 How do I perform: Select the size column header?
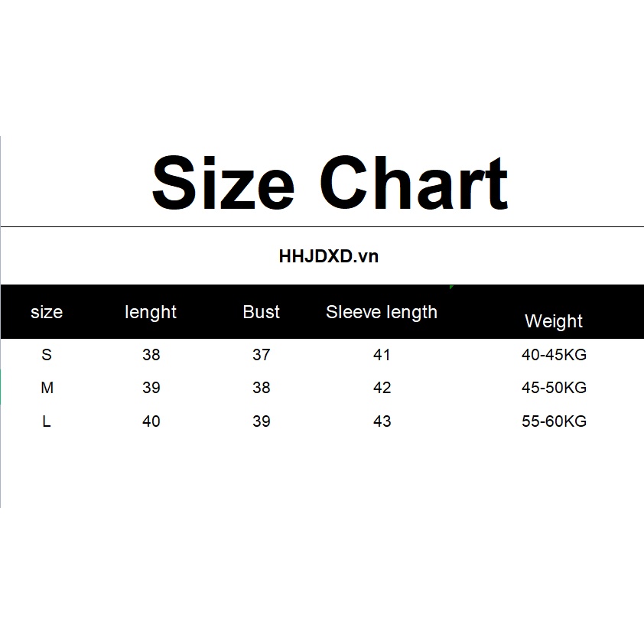tap(47, 312)
